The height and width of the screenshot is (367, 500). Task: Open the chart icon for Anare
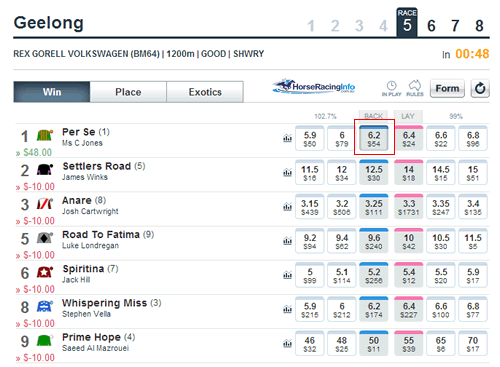pyautogui.click(x=287, y=207)
